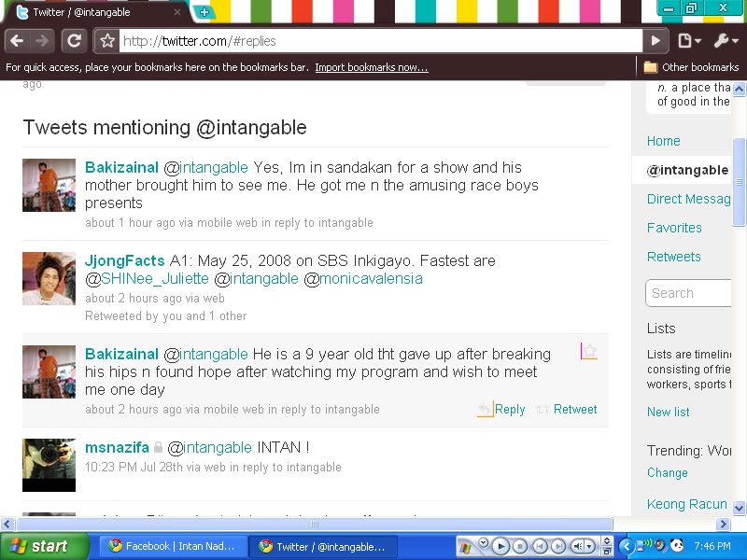Restore the Media Player window from the toolbar
This screenshot has width=747, height=560.
607,551
